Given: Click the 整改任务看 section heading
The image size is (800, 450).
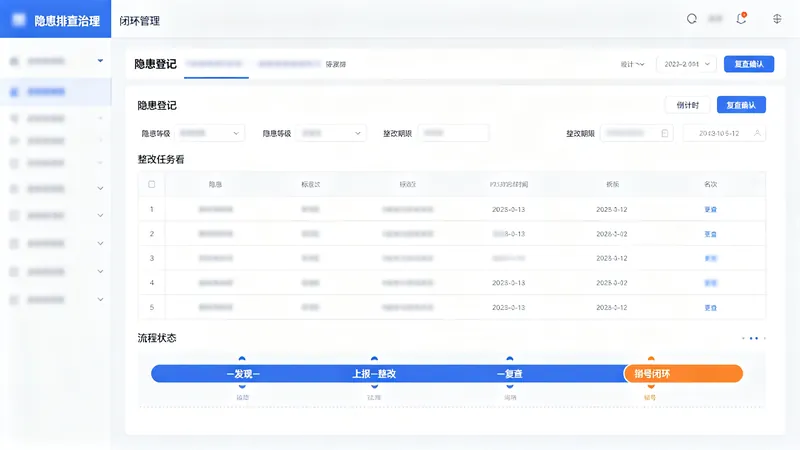Looking at the screenshot, I should pos(161,160).
